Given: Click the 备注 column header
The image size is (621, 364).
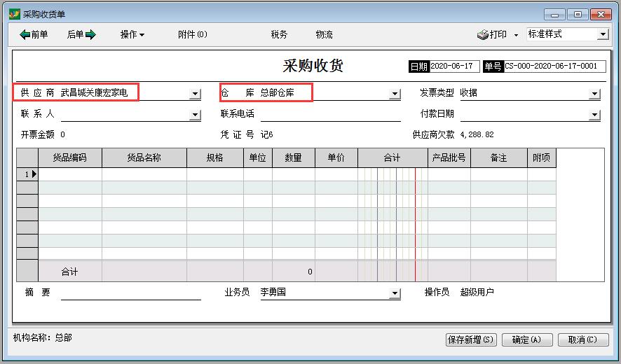Looking at the screenshot, I should coord(499,158).
